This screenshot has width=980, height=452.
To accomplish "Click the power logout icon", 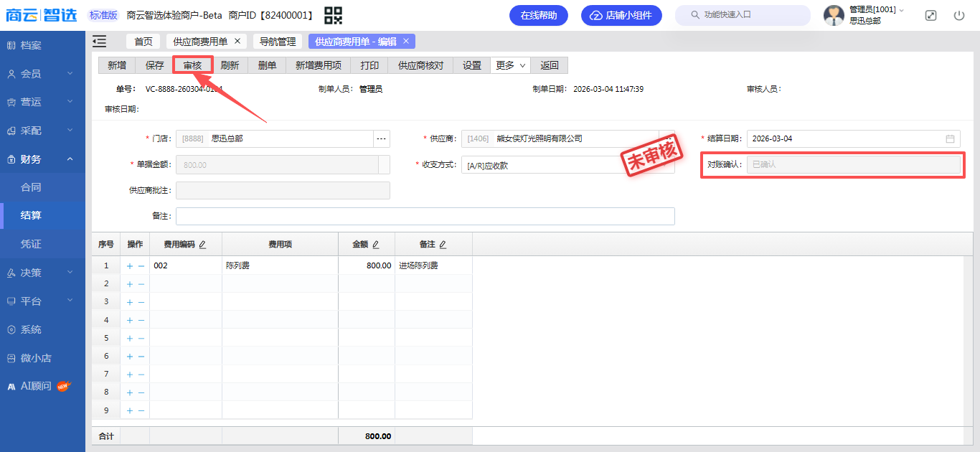I will (x=959, y=15).
